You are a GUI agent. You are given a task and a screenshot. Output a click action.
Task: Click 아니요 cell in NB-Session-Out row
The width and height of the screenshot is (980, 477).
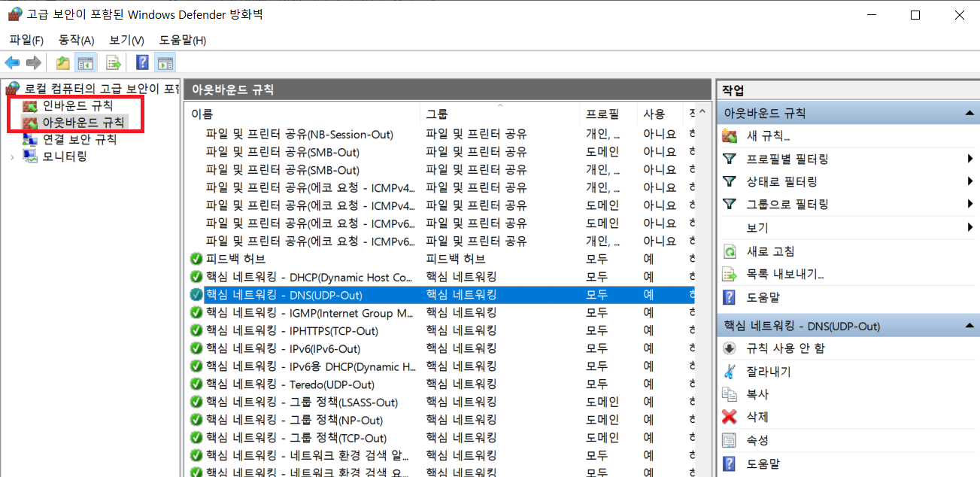point(660,134)
